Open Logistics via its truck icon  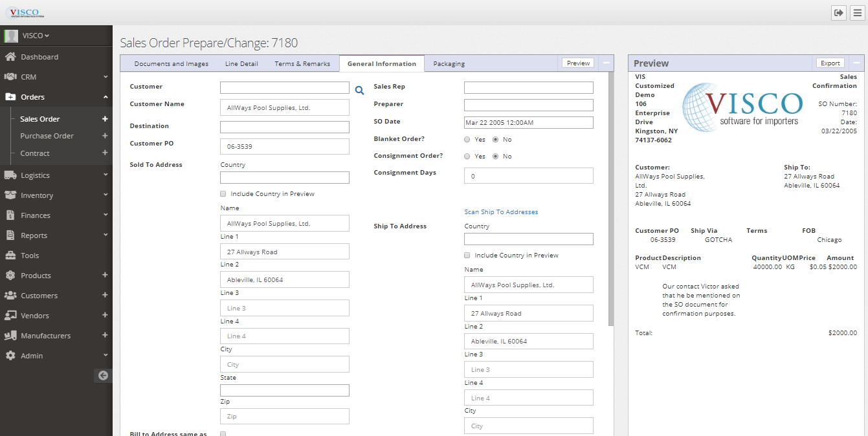click(10, 175)
